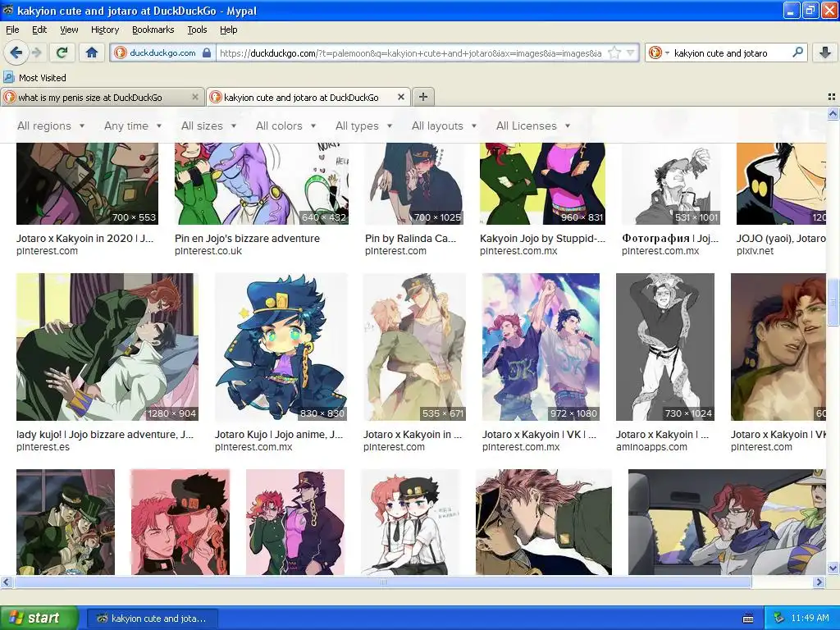
Task: Open the search engine selector dropdown arrow
Action: [x=667, y=53]
